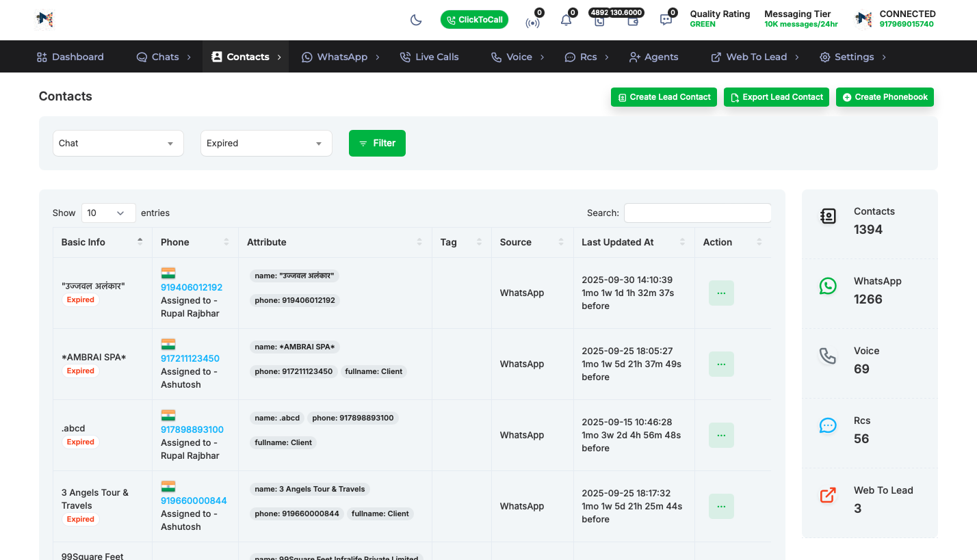Open the Expired status dropdown

[266, 143]
